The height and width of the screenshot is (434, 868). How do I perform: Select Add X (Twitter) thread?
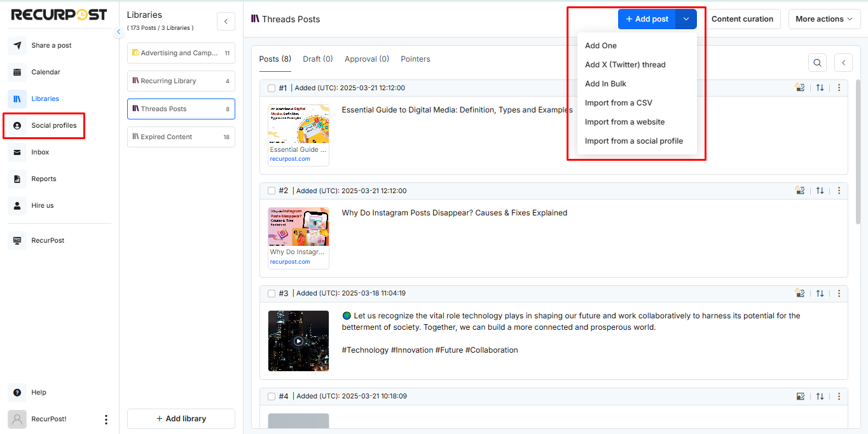click(625, 65)
